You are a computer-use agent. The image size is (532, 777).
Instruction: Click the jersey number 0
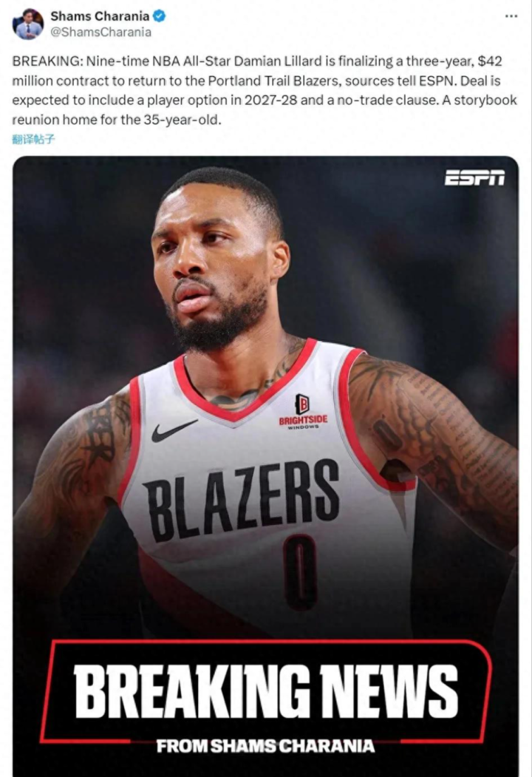(x=300, y=572)
